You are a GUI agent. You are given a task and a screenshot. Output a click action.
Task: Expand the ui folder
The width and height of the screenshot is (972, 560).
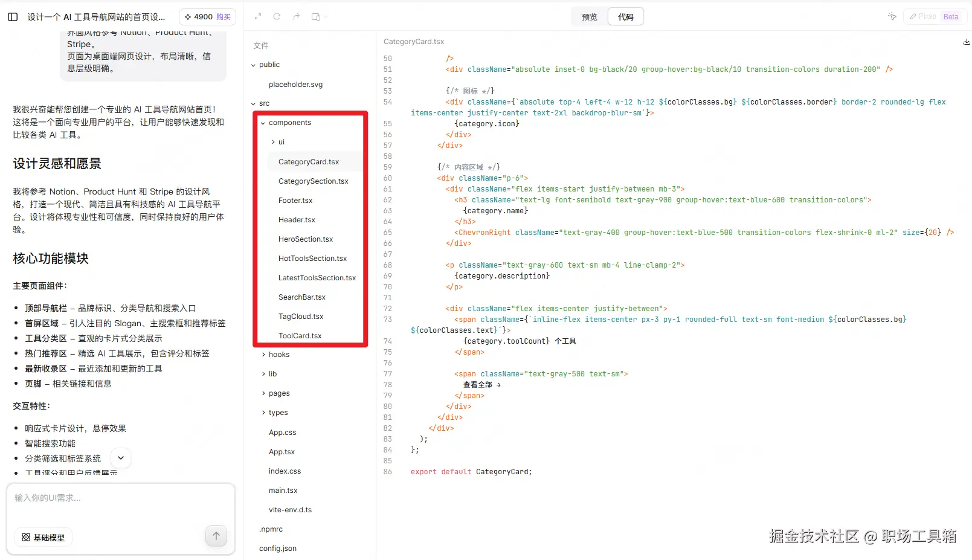(278, 142)
